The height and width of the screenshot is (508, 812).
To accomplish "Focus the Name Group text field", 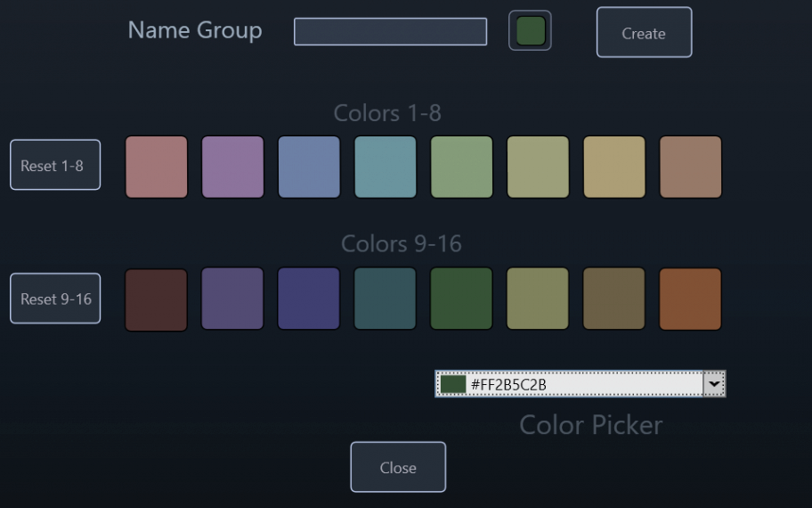I will [390, 31].
